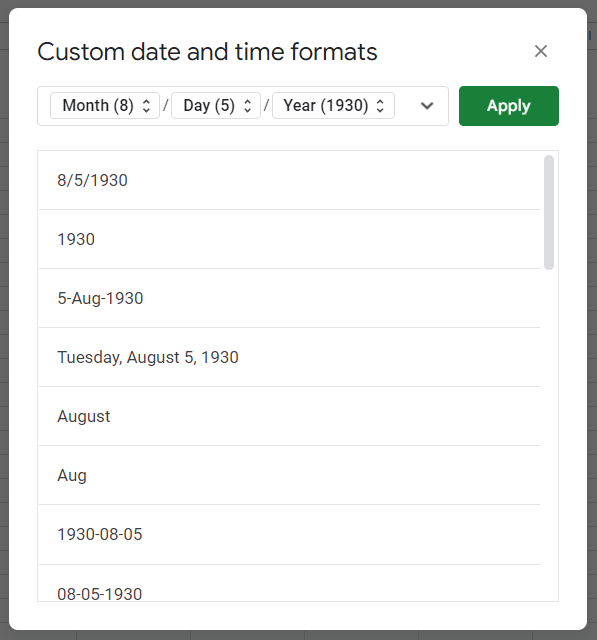Screen dimensions: 597x640
Task: Click the Year chip up-down arrows
Action: [x=380, y=106]
